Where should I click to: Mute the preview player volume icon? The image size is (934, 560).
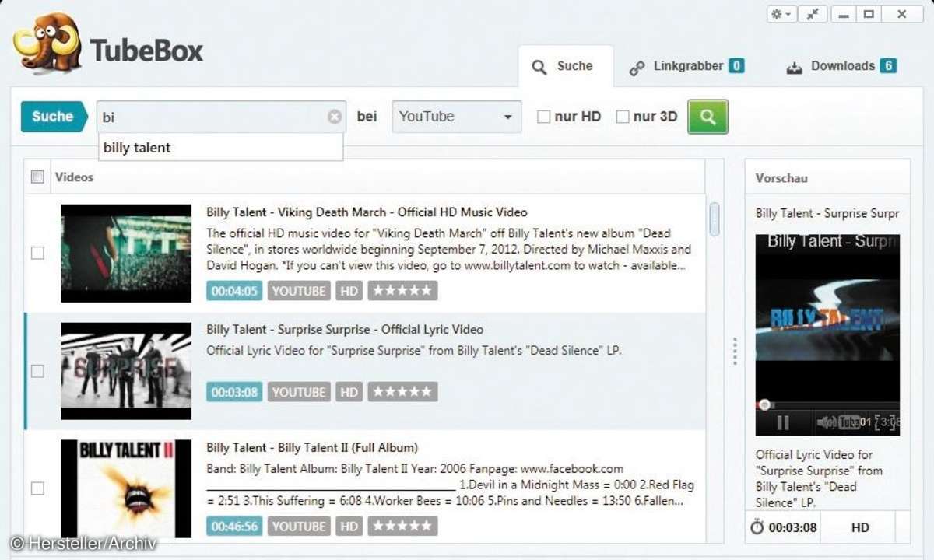825,422
